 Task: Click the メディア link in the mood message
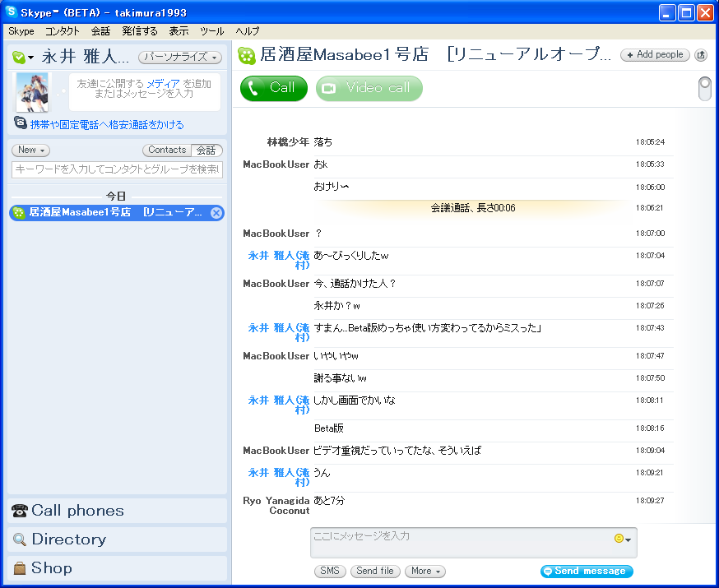tap(163, 83)
